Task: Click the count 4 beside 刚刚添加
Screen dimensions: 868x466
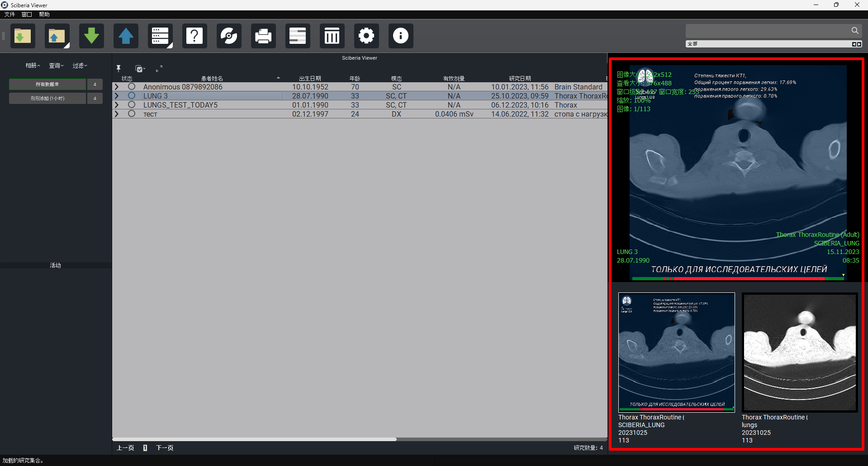Action: pyautogui.click(x=95, y=98)
